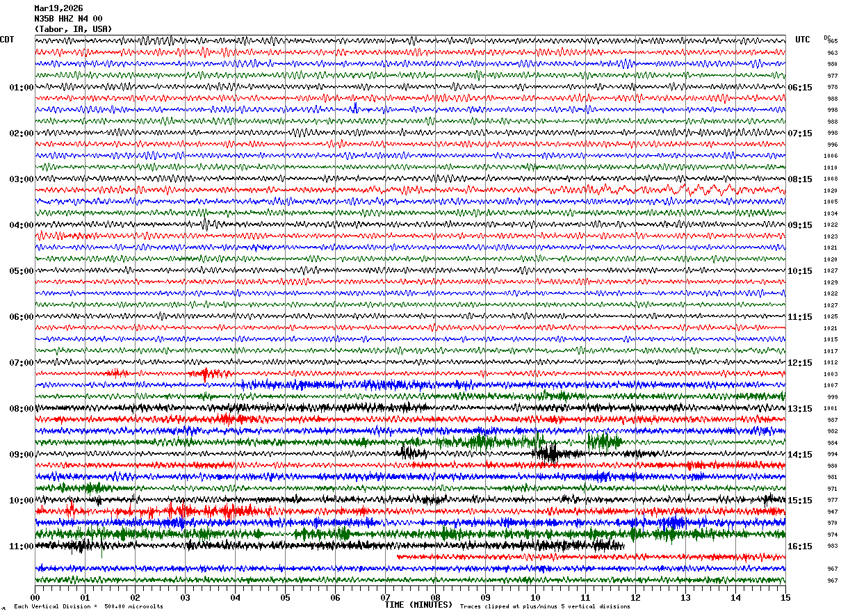841x616 pixels.
Task: Click the DC offset value '947'
Action: pos(832,512)
